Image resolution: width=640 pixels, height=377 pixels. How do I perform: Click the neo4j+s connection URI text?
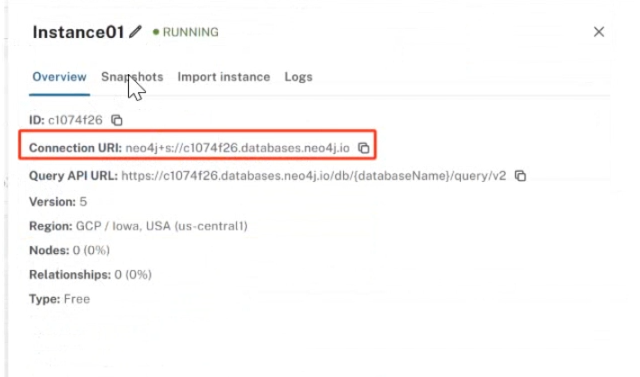[238, 148]
